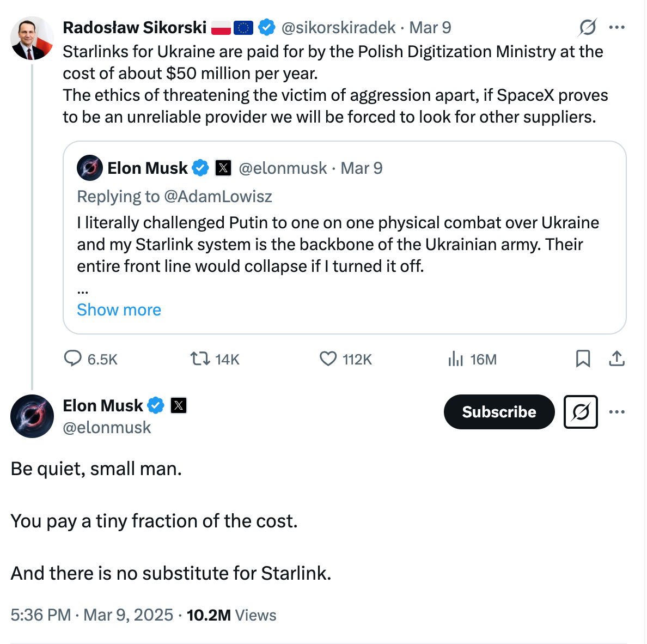Open view analytics icon showing 16M
647x644 pixels.
455,359
